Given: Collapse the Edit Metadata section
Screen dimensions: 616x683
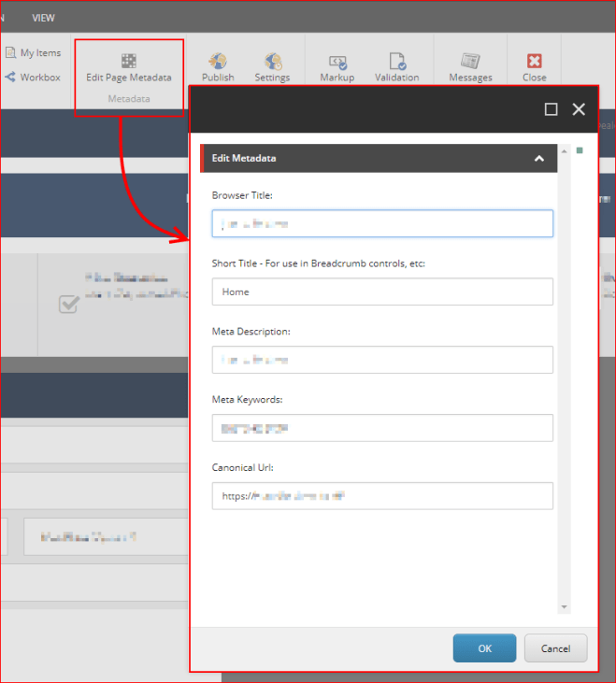Looking at the screenshot, I should (539, 159).
